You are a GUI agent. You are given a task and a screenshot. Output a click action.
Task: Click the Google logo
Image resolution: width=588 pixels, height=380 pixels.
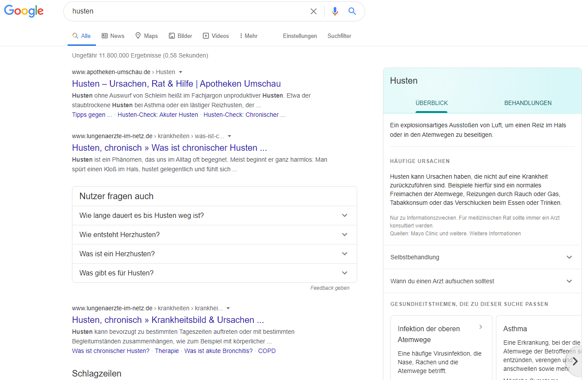[x=24, y=11]
